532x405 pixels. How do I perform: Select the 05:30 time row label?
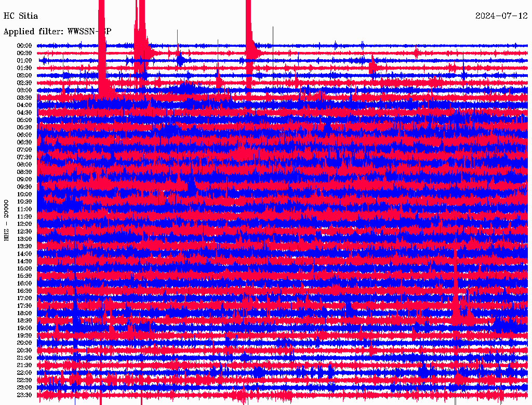click(24, 127)
